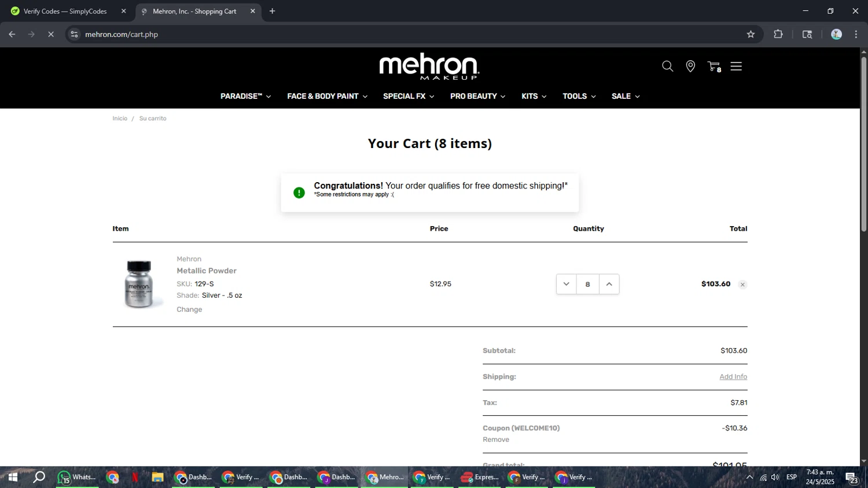This screenshot has height=488, width=868.
Task: Expand the SPECIAL FX menu
Action: 409,96
